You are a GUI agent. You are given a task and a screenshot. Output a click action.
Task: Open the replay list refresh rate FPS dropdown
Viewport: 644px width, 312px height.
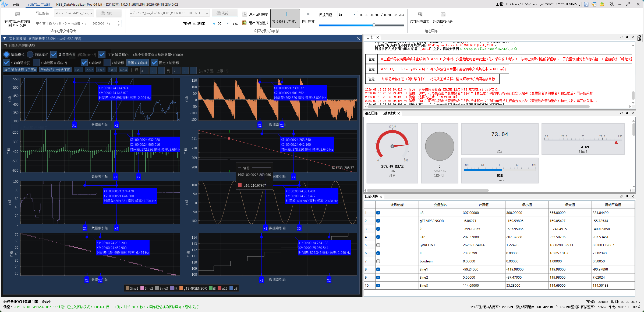[228, 23]
